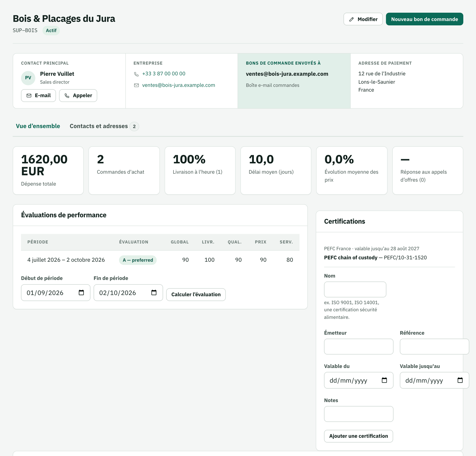Click the 'A — preferred' evaluation badge
Screen dimensions: 476x456
[138, 260]
